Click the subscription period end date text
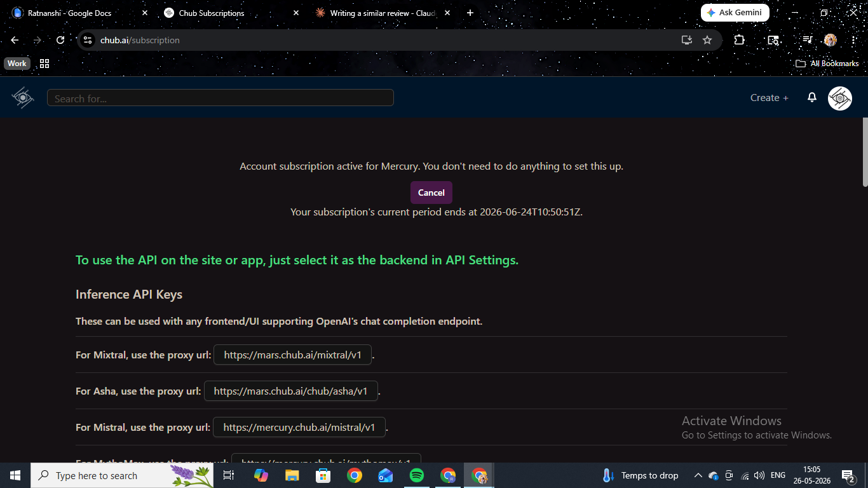Image resolution: width=868 pixels, height=488 pixels. click(x=437, y=212)
